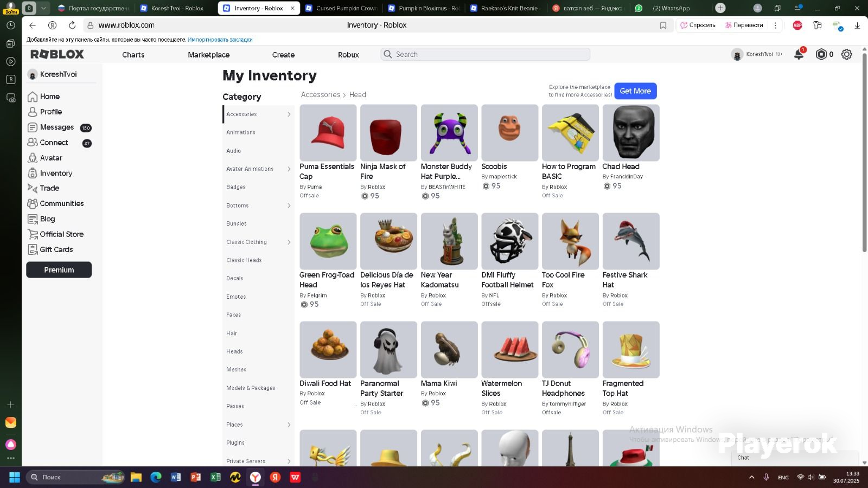Open the settings gear in Roblox header
Viewport: 868px width, 488px height.
pos(846,54)
